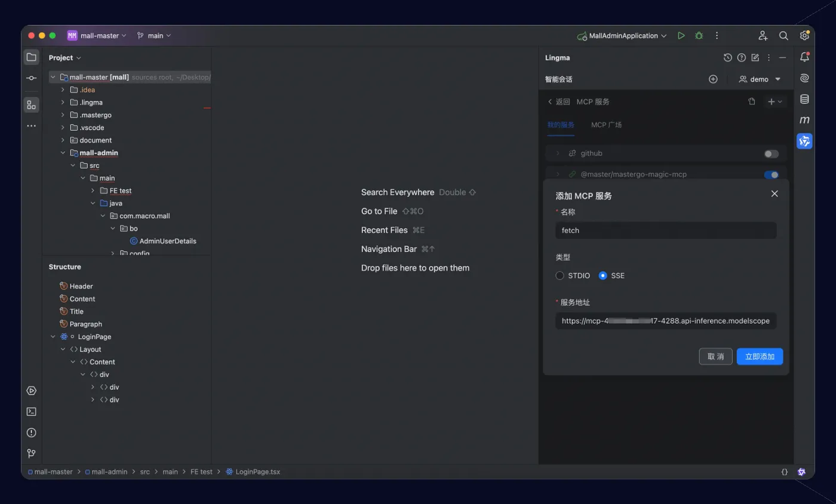Select com.macro.mall package
This screenshot has height=504, width=836.
(145, 216)
